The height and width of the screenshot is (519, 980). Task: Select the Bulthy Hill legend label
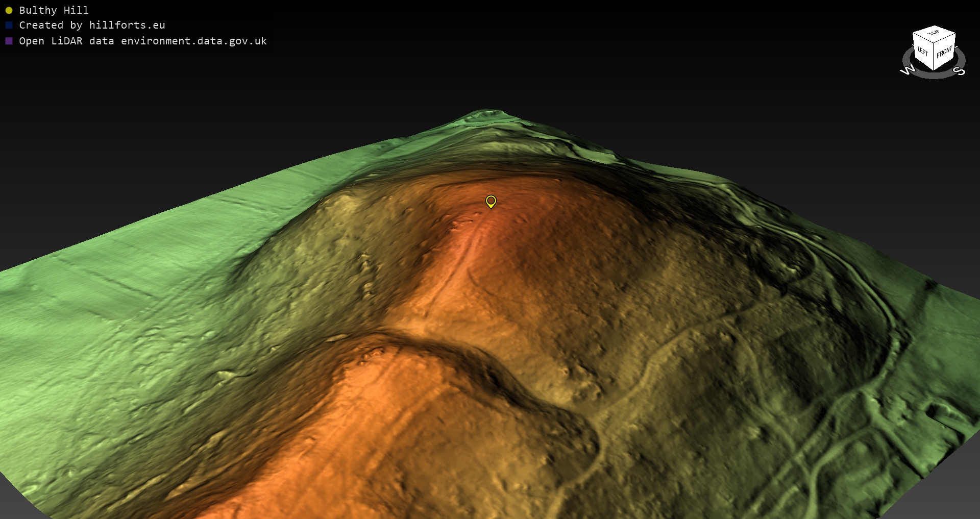click(x=54, y=10)
